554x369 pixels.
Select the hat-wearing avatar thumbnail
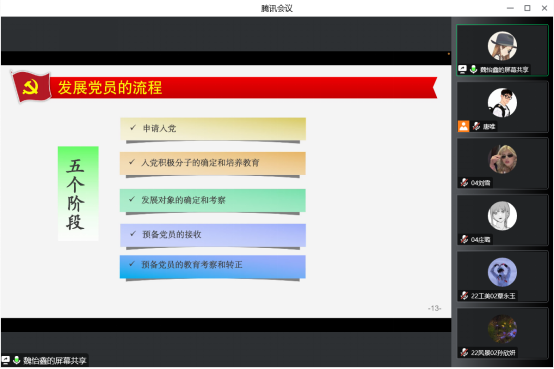point(502,46)
